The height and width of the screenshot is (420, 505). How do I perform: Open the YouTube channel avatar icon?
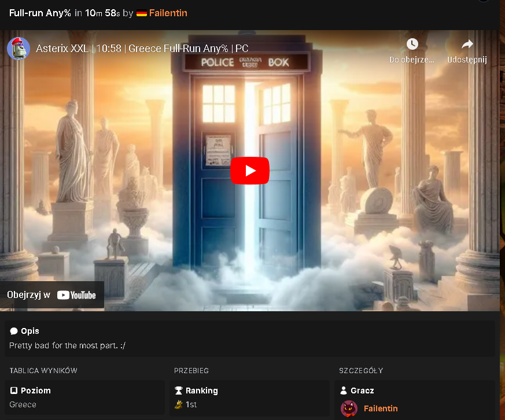(x=19, y=49)
